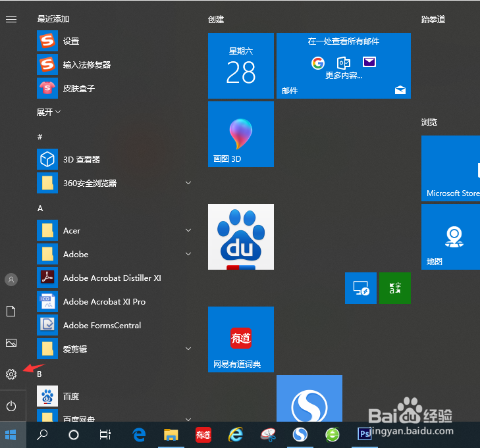This screenshot has height=448, width=480.
Task: Open the 邮件 mail tile
Action: 344,66
